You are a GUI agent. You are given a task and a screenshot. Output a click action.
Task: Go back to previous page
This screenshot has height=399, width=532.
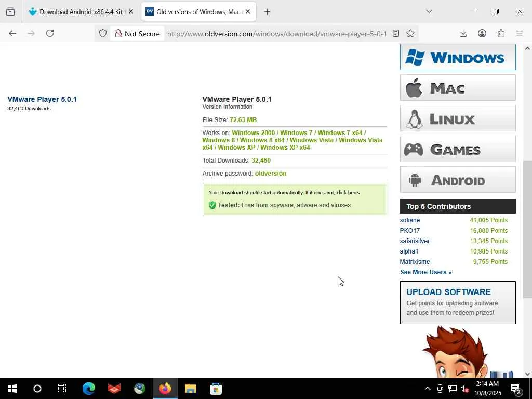12,33
